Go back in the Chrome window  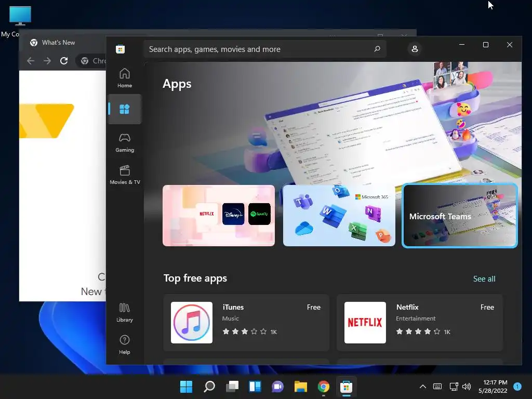[x=31, y=61]
